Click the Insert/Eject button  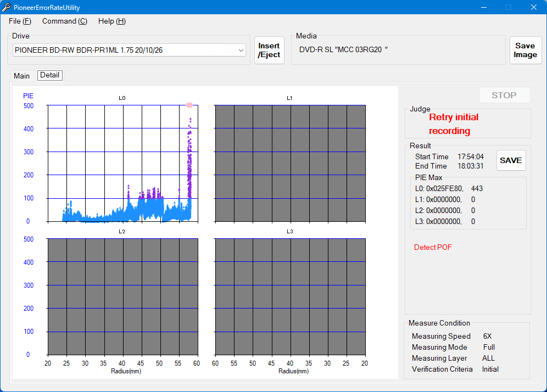269,50
